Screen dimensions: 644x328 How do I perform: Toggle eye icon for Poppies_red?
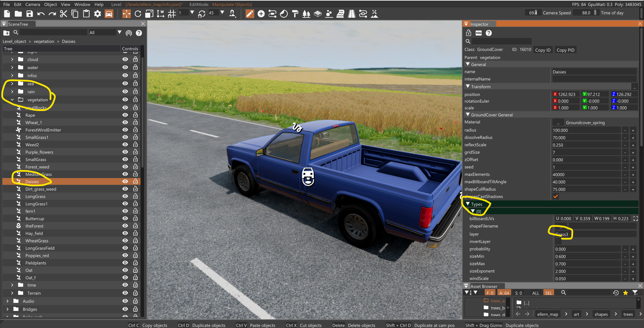(125, 255)
